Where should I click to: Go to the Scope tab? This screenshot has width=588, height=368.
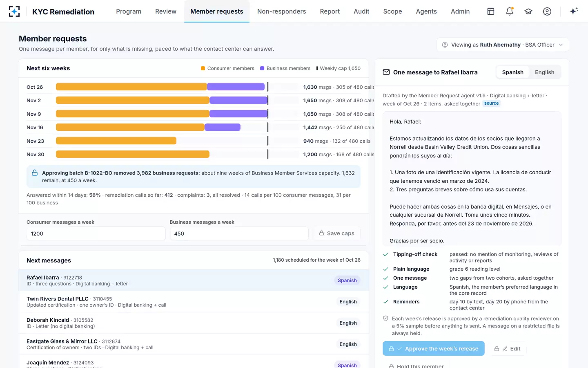pyautogui.click(x=392, y=11)
